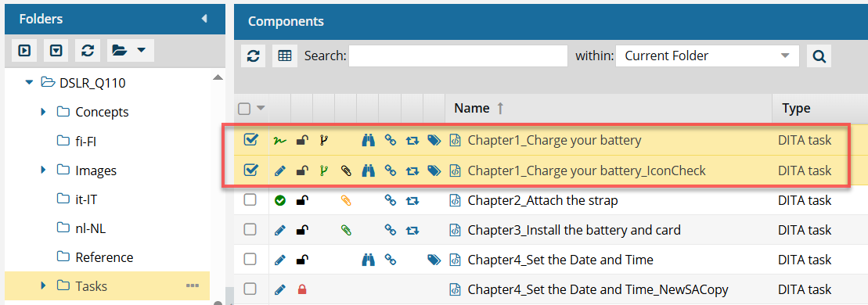Screen dimensions: 868x305
Task: Select the it-IT folder
Action: click(86, 199)
